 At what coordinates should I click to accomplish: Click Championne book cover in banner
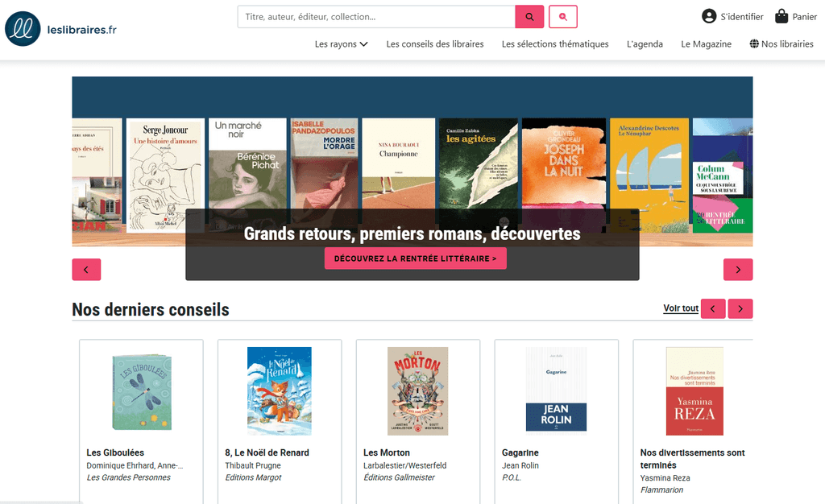[x=398, y=164]
